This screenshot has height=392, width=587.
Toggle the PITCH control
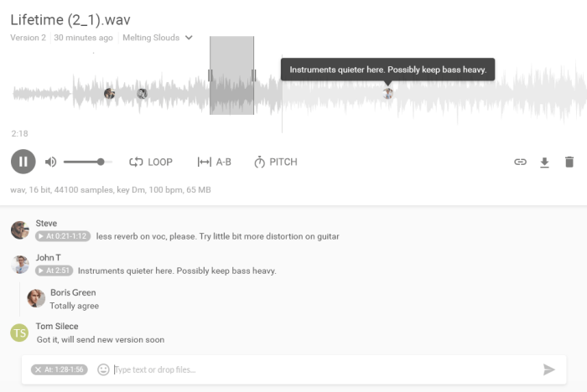coord(276,162)
